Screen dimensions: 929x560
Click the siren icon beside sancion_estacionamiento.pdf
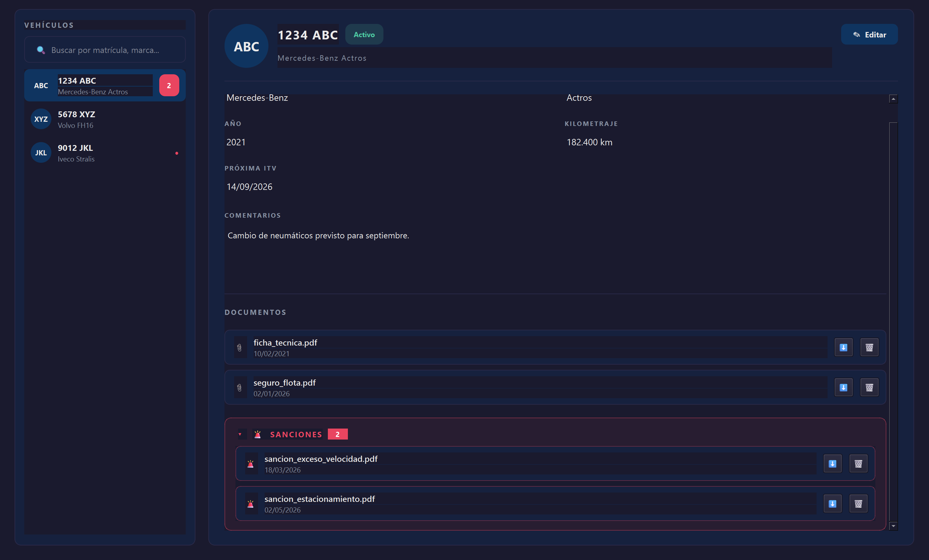[250, 503]
